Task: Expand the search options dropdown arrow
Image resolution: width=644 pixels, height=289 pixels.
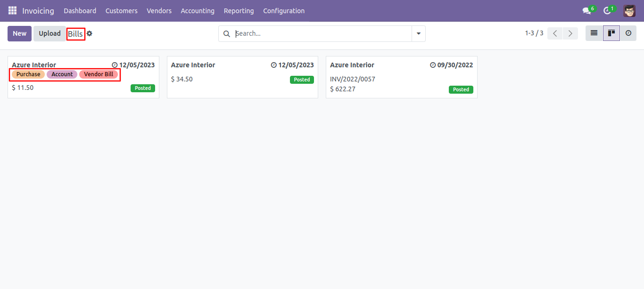Action: coord(419,33)
